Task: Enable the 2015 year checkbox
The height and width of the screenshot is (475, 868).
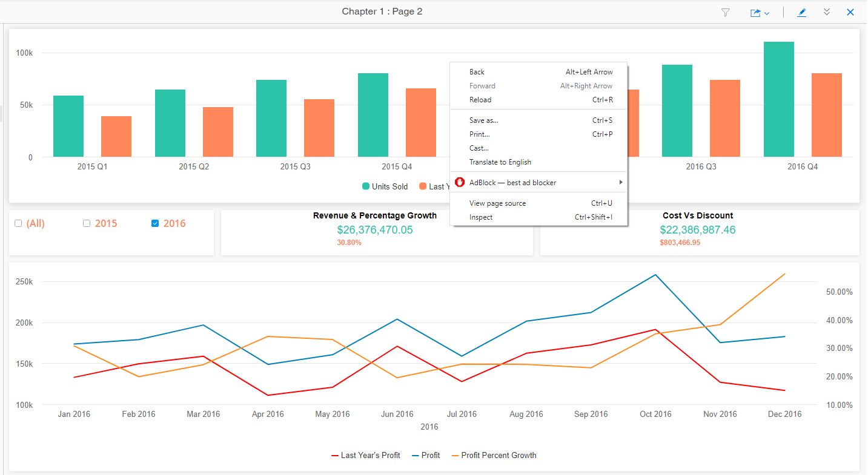Action: point(87,223)
